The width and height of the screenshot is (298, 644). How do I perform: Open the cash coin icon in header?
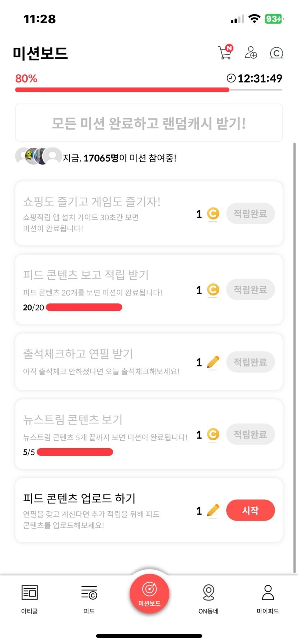[276, 53]
